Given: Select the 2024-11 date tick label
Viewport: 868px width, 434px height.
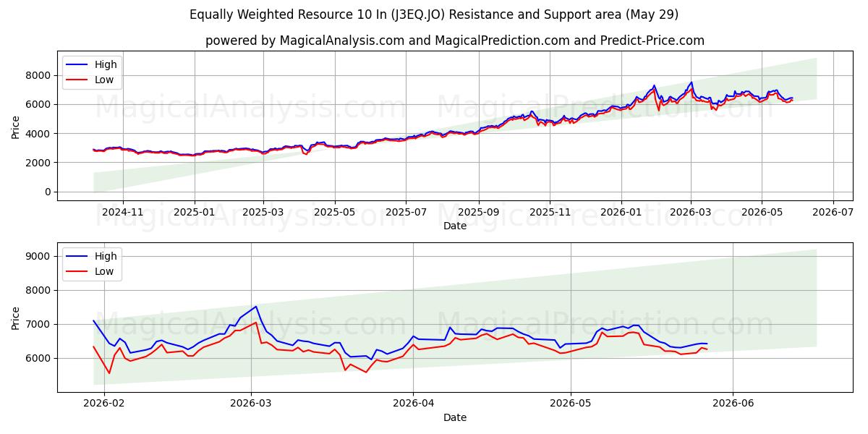Looking at the screenshot, I should 122,211.
